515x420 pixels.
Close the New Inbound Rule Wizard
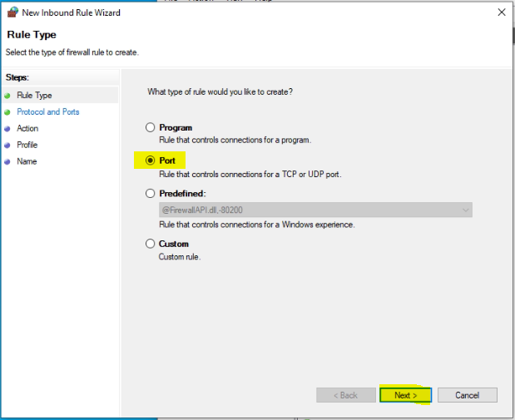(502, 12)
